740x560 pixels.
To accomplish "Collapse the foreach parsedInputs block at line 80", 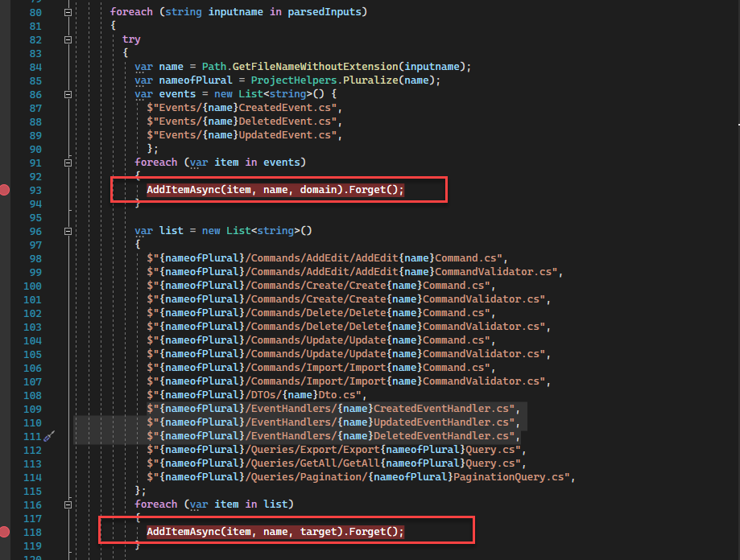I will [x=68, y=13].
